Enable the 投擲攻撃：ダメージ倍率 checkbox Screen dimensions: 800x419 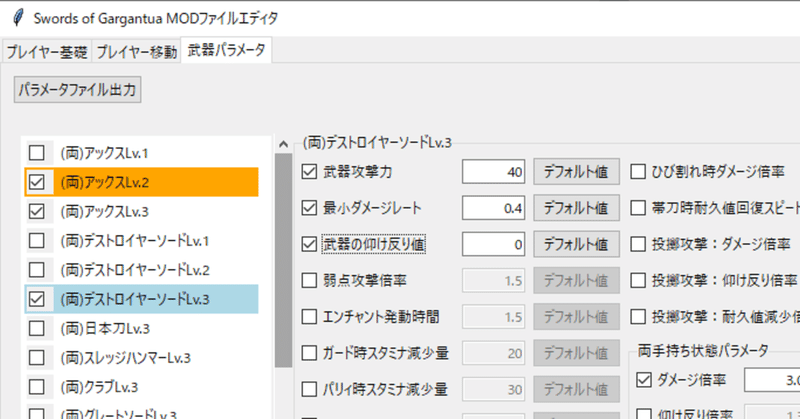click(638, 244)
